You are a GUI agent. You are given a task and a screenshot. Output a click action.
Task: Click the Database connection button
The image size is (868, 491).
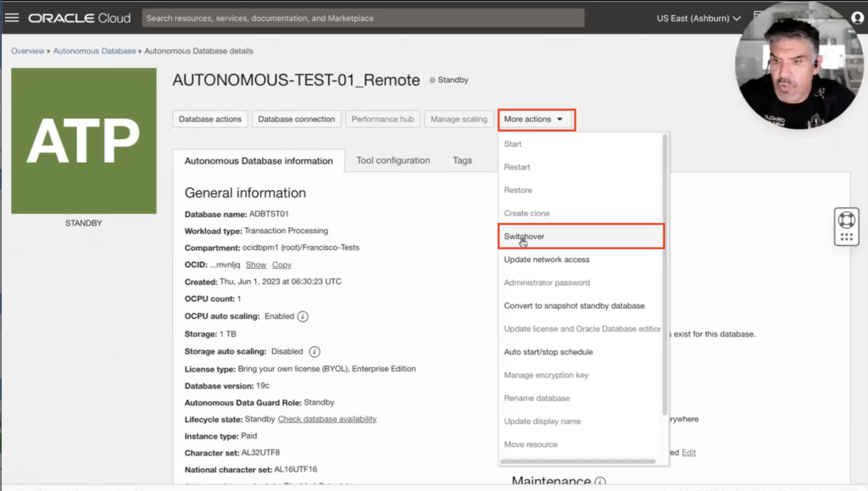click(296, 120)
